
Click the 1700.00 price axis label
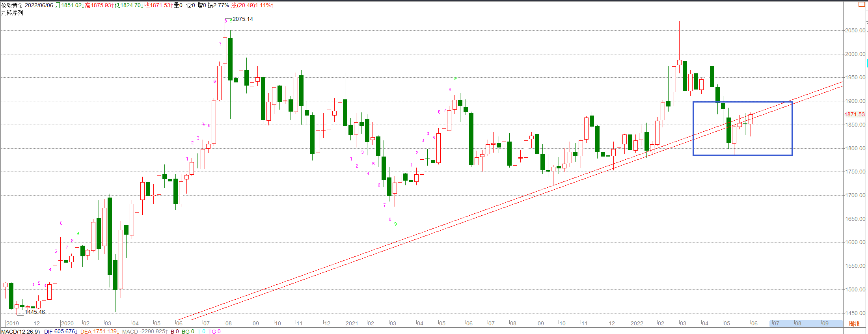coord(855,195)
